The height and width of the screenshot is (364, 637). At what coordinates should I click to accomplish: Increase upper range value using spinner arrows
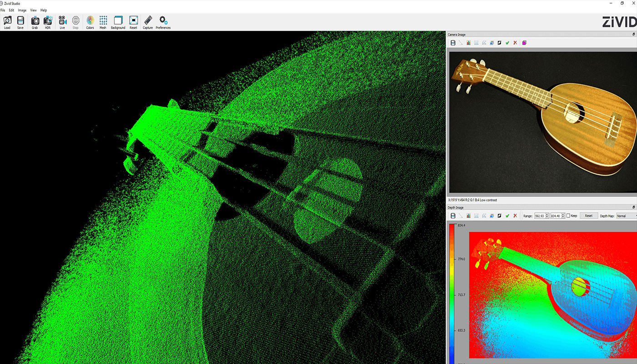point(562,214)
